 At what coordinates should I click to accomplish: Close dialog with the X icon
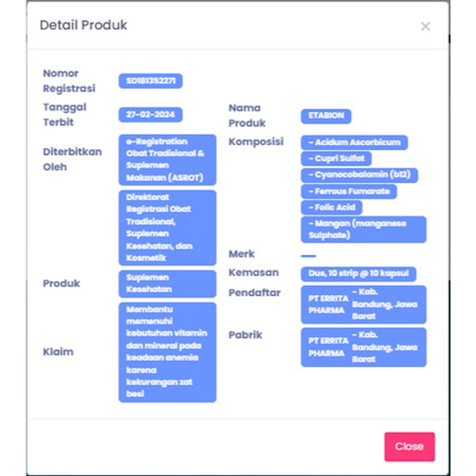425,26
